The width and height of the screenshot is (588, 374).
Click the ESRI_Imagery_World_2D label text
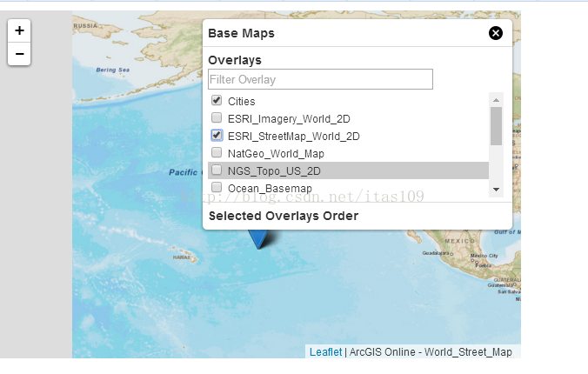[289, 119]
